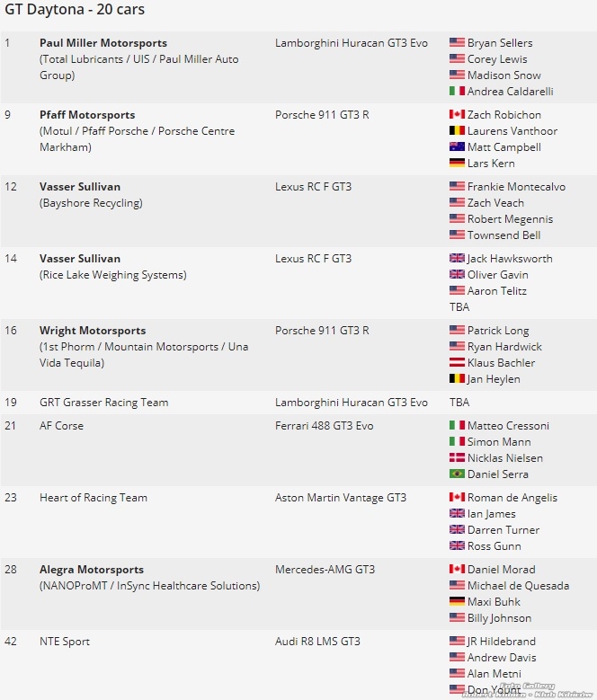Select the Wright Motorsports team name
597x700 pixels.
point(93,331)
